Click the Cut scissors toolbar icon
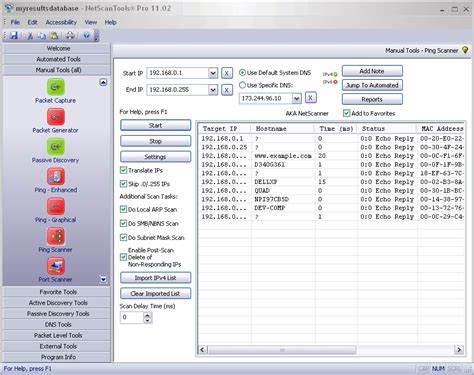This screenshot has width=474, height=375. coord(30,36)
